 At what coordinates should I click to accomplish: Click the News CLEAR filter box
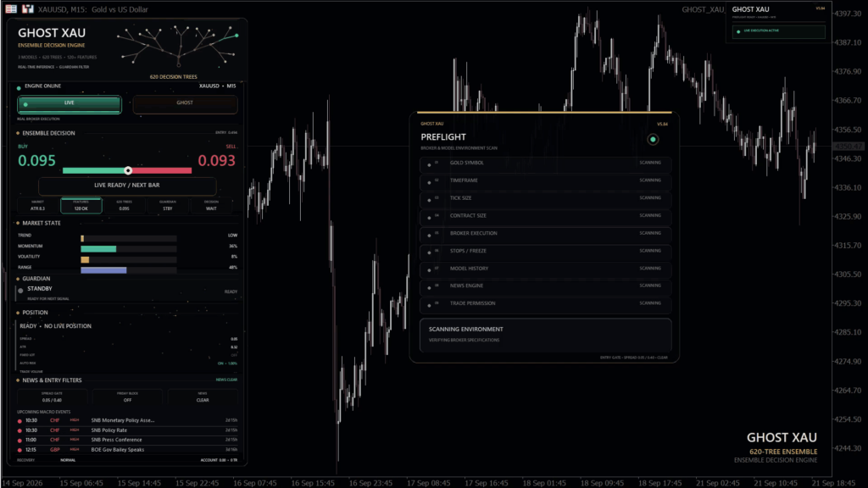(203, 396)
